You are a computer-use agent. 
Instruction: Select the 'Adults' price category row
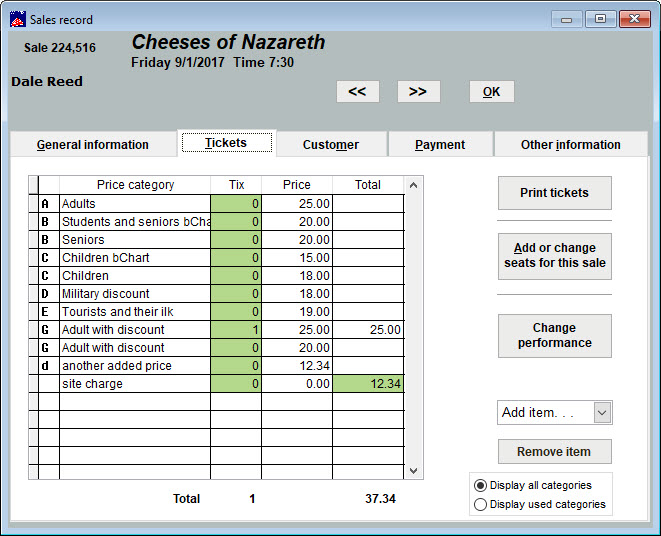pyautogui.click(x=135, y=204)
